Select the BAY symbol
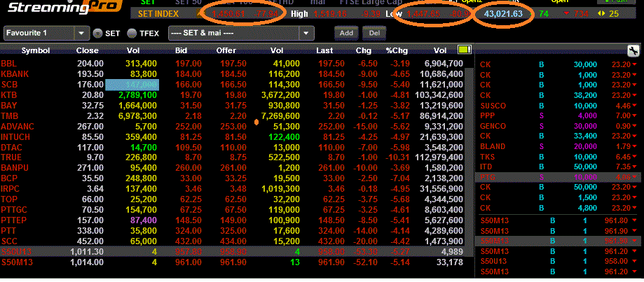 point(8,106)
